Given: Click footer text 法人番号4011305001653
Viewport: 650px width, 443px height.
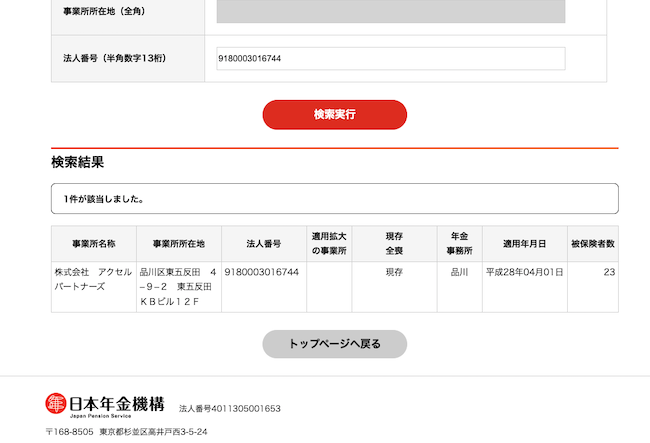Looking at the screenshot, I should click(x=230, y=409).
